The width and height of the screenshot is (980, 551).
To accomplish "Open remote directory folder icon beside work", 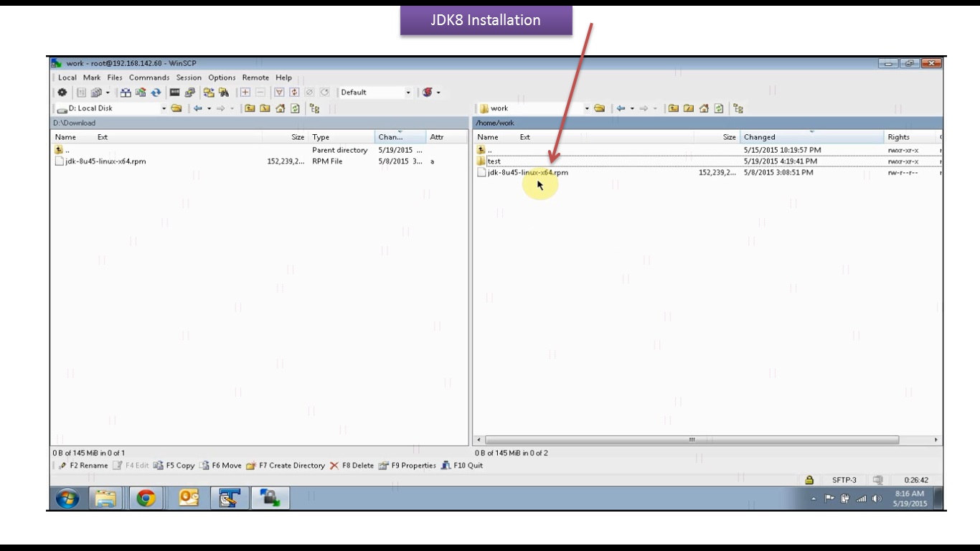I will [x=599, y=108].
